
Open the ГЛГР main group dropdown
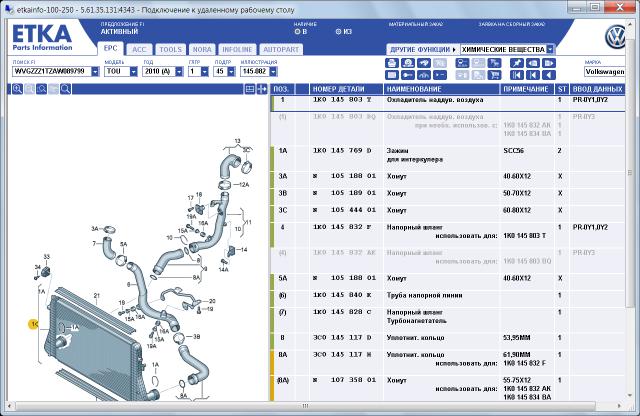[x=205, y=71]
